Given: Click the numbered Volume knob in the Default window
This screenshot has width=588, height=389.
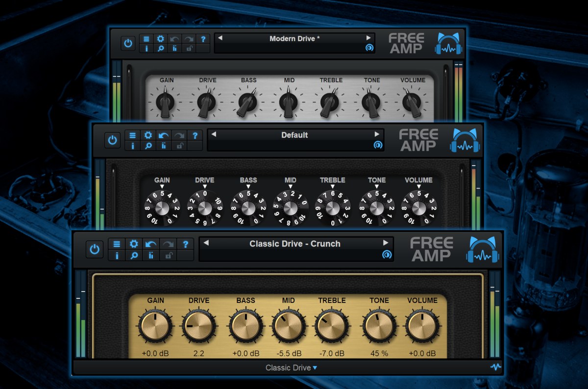Looking at the screenshot, I should tap(419, 208).
